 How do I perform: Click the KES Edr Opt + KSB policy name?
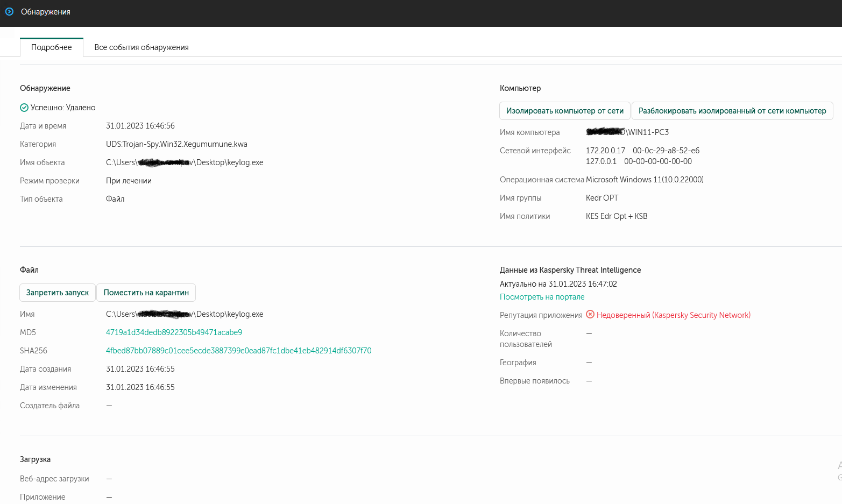pos(617,216)
